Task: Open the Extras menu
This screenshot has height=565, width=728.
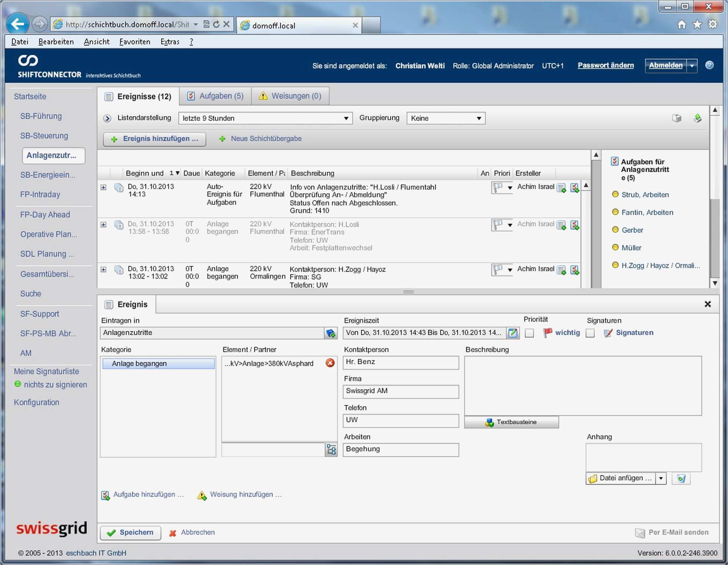Action: pyautogui.click(x=169, y=42)
